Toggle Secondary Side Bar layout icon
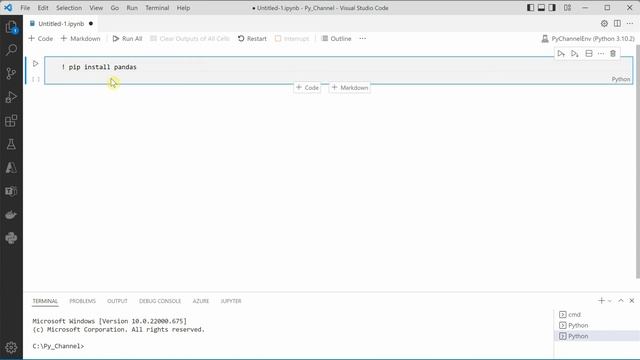This screenshot has height=360, width=640. pos(552,8)
